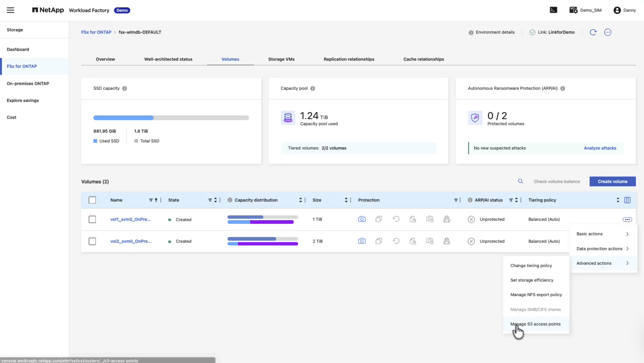This screenshot has height=363, width=644.
Task: Click the SSD capacity usage bar
Action: click(171, 118)
